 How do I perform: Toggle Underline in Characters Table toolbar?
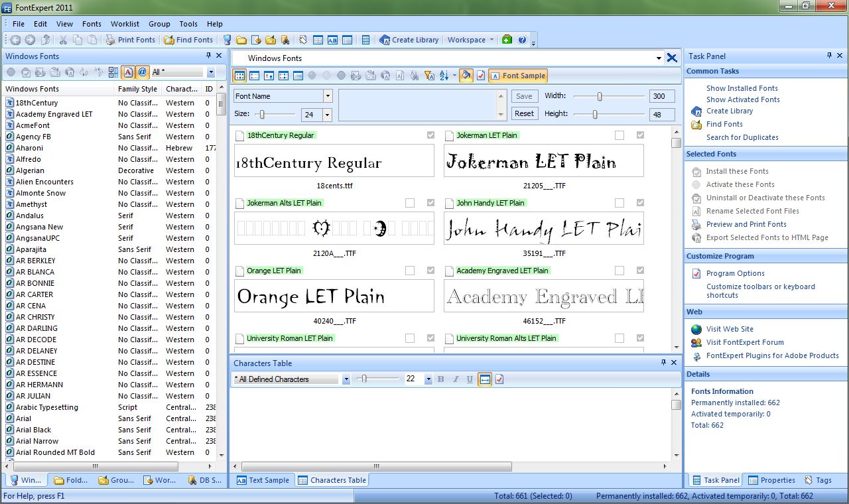[x=470, y=379]
